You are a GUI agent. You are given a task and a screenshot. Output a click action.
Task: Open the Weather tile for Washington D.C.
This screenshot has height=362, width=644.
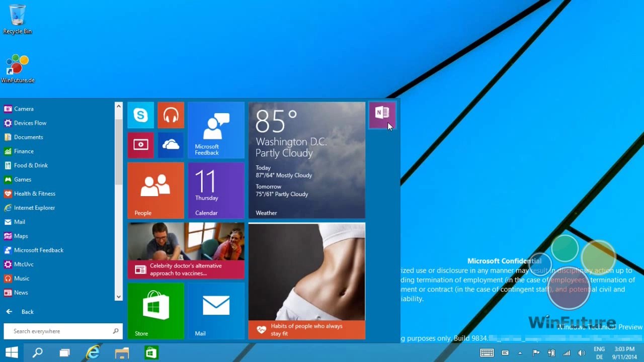306,160
